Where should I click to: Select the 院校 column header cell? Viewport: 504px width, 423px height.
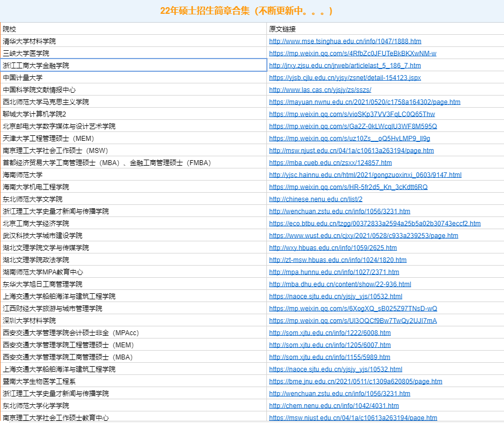(x=133, y=29)
